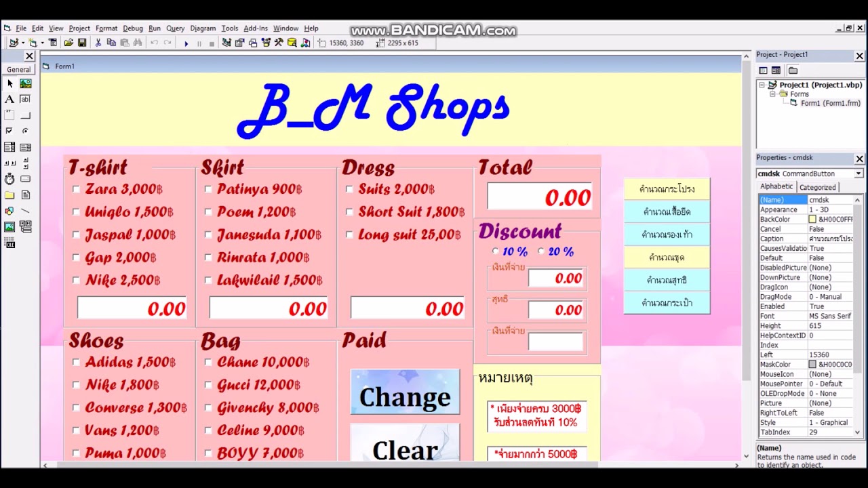Viewport: 868px width, 488px height.
Task: Select the ListBox control tool
Action: pyautogui.click(x=26, y=147)
